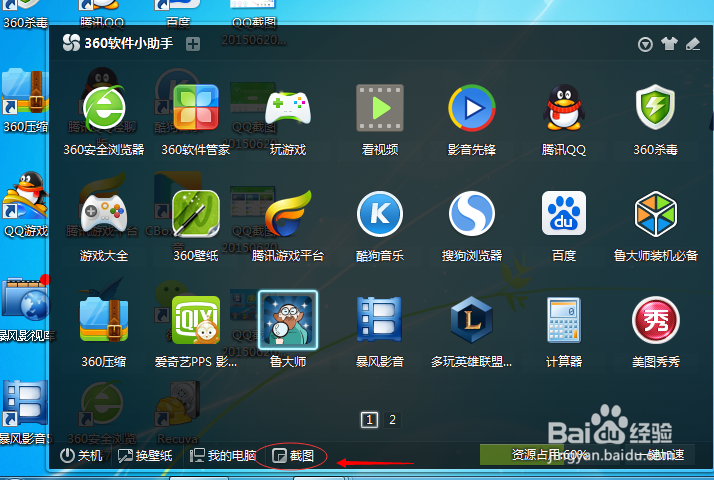Open 百度 paw icon in panel
Image resolution: width=714 pixels, height=480 pixels.
564,214
